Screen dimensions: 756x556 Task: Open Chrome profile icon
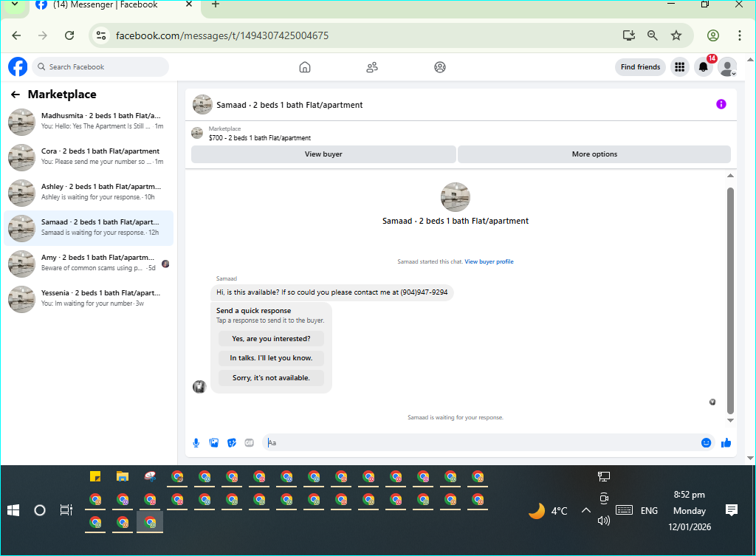click(713, 35)
